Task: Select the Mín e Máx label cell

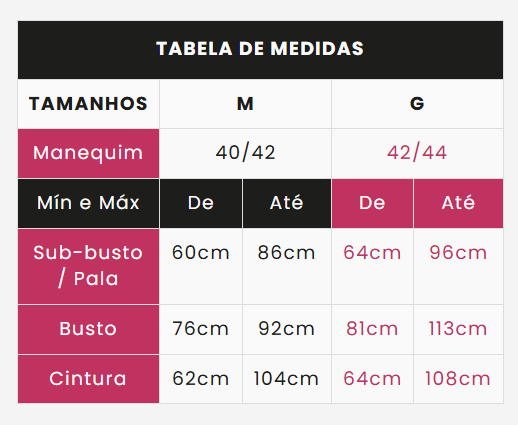Action: (x=88, y=203)
